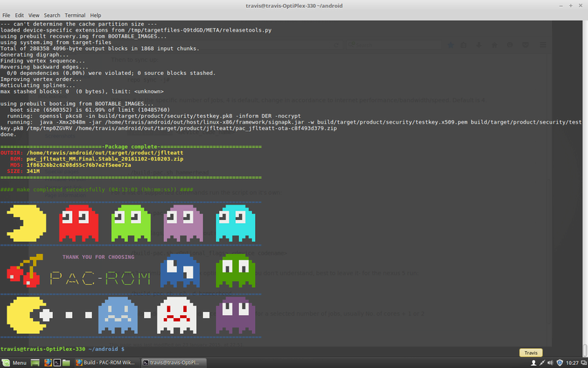Viewport: 588px width, 368px height.
Task: Open the volume control tray icon
Action: 551,363
